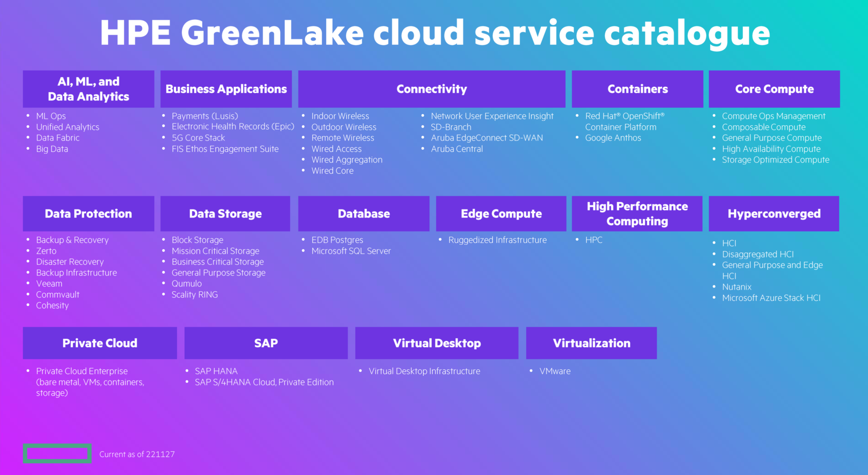Viewport: 868px width, 475px height.
Task: Select 'Red Hat OpenShift Container Platform'
Action: [625, 122]
